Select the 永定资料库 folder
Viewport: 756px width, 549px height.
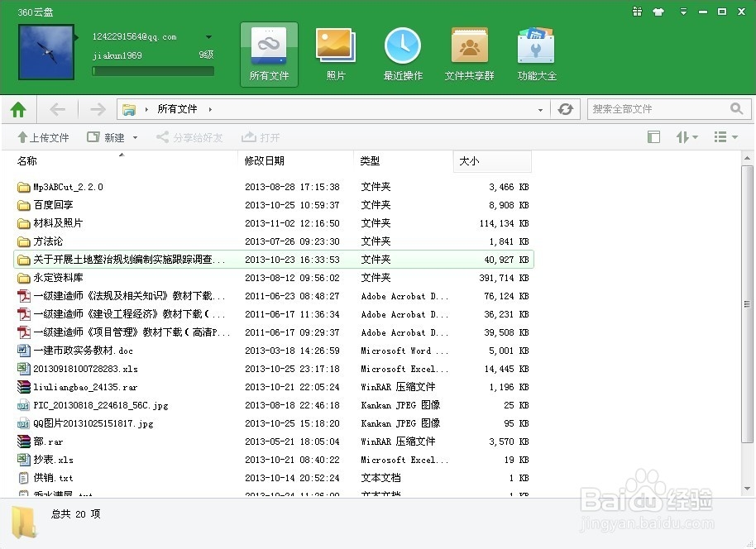[274, 278]
